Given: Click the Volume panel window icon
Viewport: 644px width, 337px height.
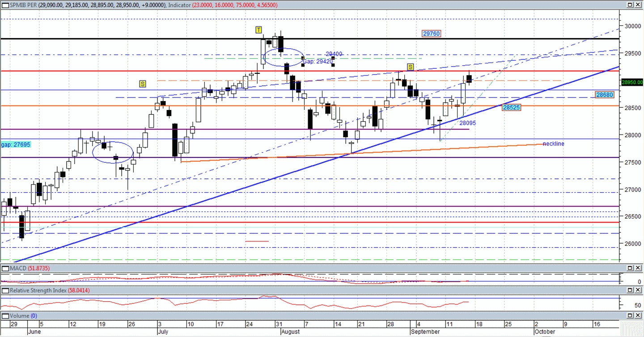Looking at the screenshot, I should (5, 316).
